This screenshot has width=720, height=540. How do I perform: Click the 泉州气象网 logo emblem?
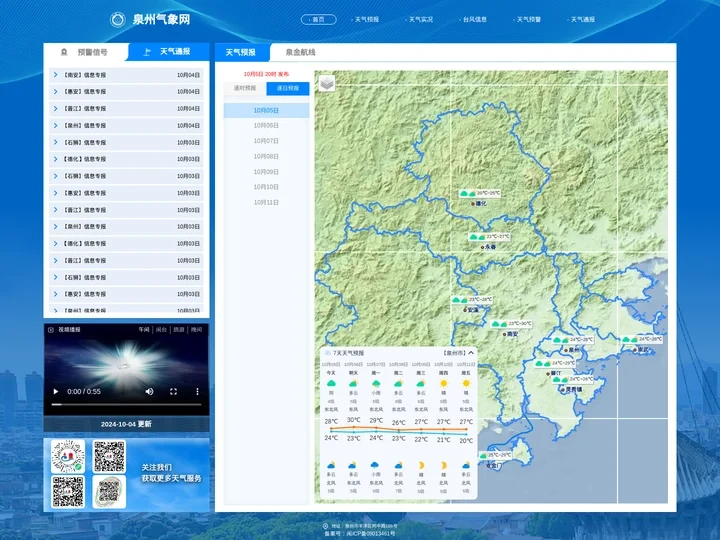tap(118, 20)
